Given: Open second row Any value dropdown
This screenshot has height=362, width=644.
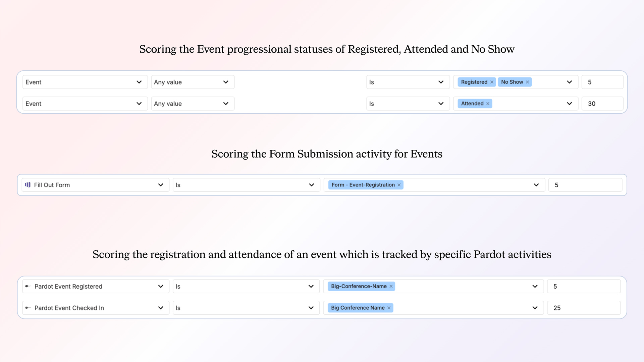Looking at the screenshot, I should [x=193, y=104].
